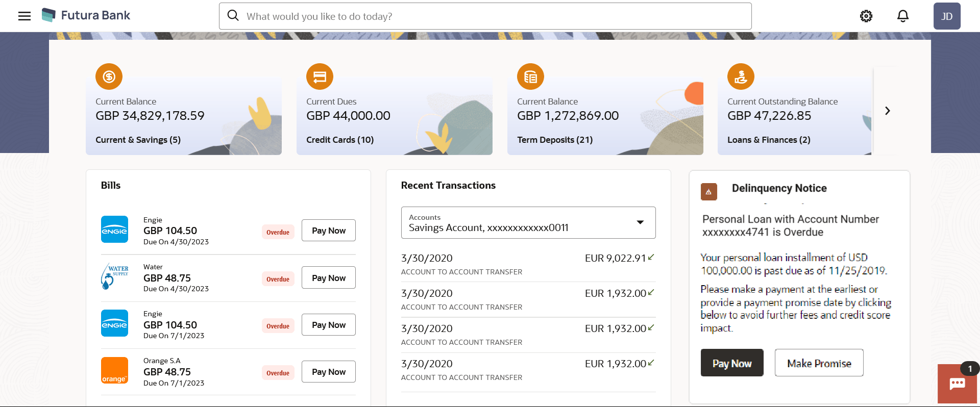Open the notifications bell
This screenshot has height=407, width=980.
(x=902, y=16)
